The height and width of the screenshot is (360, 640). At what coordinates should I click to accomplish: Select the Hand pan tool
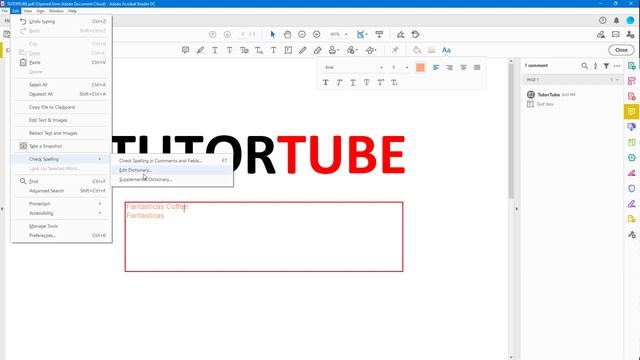pyautogui.click(x=287, y=34)
